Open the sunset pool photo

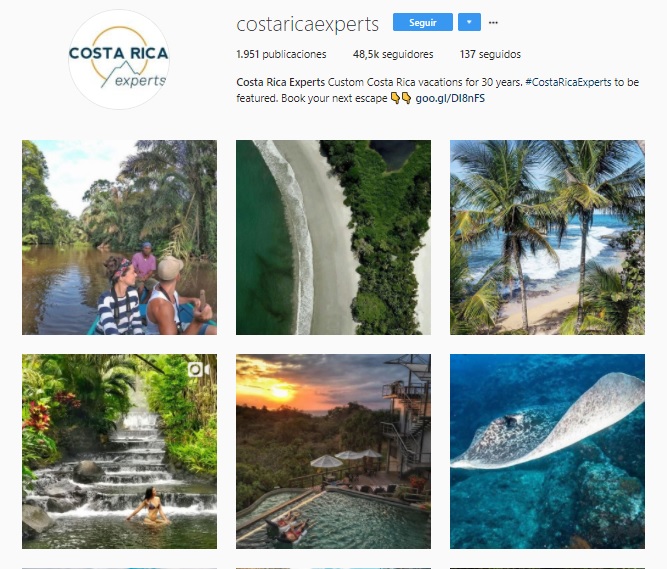(334, 451)
